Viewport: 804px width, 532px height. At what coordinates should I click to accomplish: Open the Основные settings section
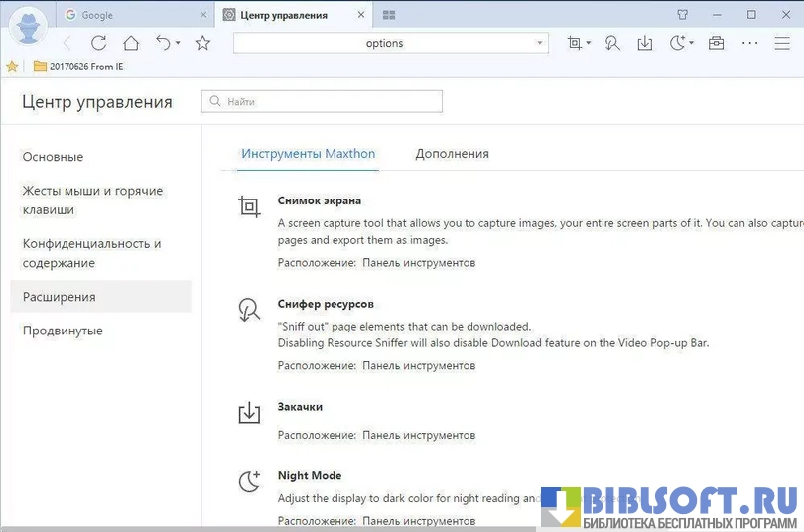[x=54, y=157]
